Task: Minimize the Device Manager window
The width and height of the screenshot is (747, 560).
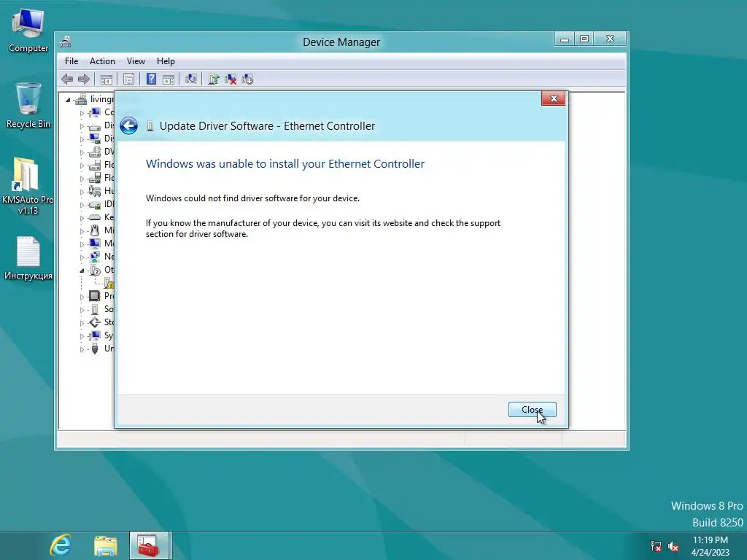Action: (x=565, y=39)
